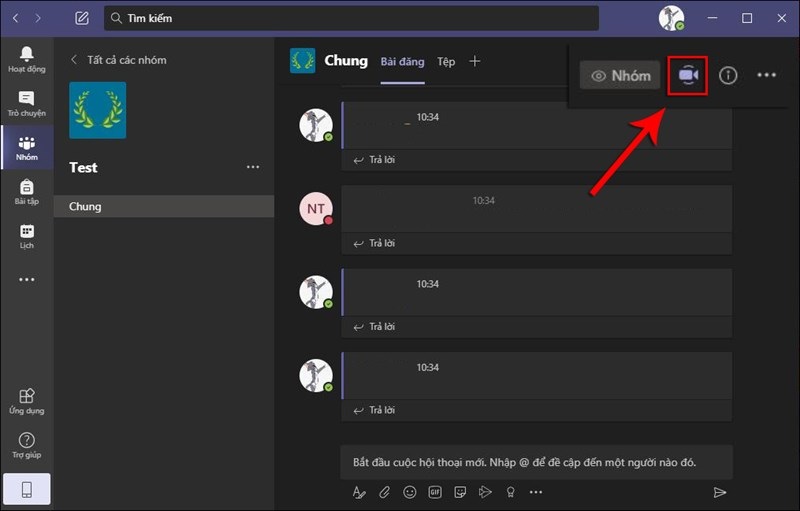Switch to the Tệp tab
This screenshot has width=800, height=511.
[x=446, y=62]
